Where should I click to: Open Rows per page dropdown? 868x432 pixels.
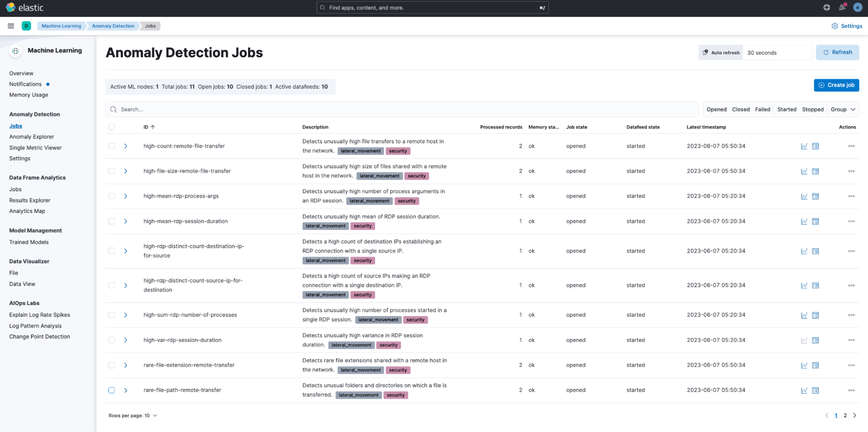tap(133, 415)
